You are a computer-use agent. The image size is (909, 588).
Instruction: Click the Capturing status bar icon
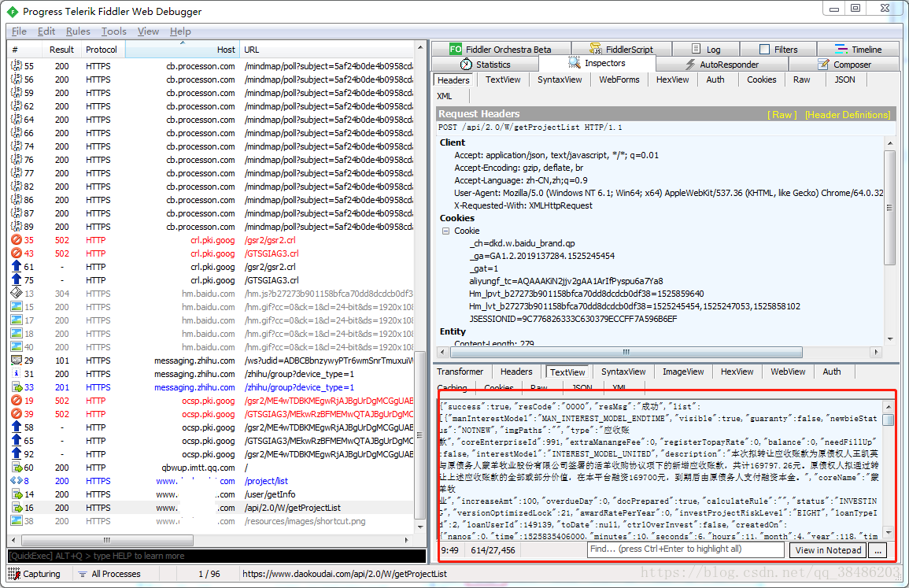(x=14, y=574)
